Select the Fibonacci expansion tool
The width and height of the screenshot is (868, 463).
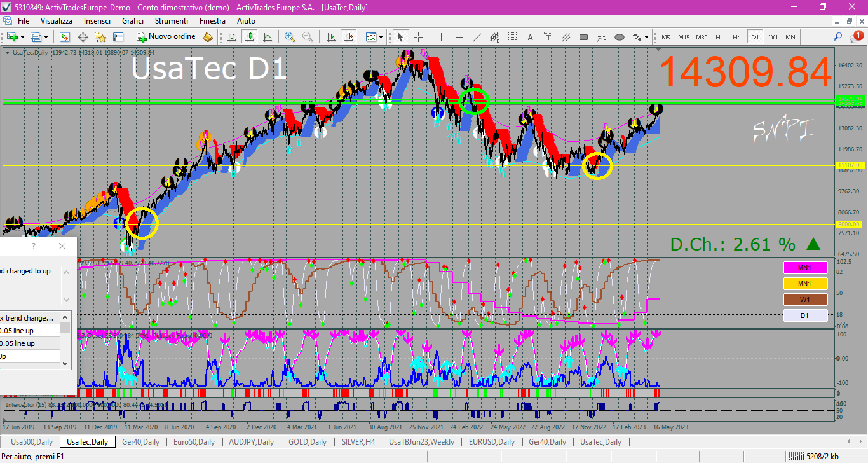[x=602, y=37]
